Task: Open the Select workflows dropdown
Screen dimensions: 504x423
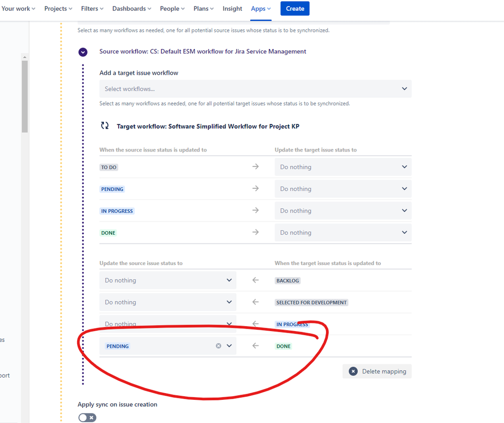Action: (255, 89)
